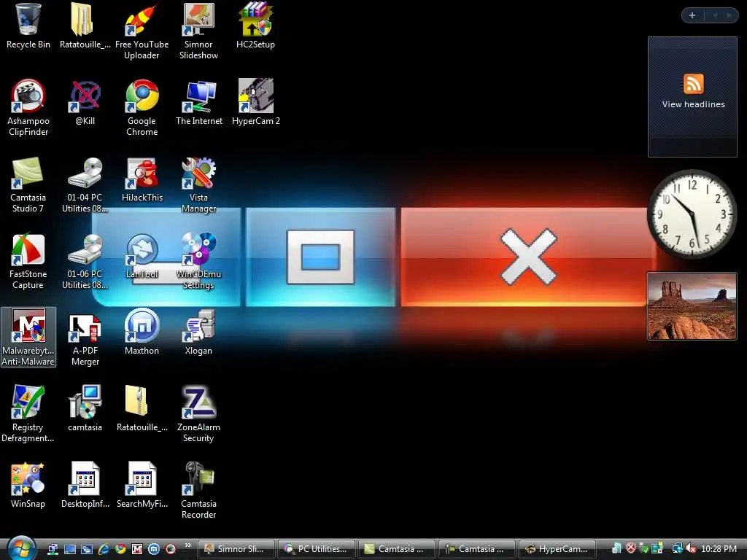This screenshot has width=747, height=560.
Task: Launch Malwarebytes from Quick Launch bar
Action: (136, 549)
